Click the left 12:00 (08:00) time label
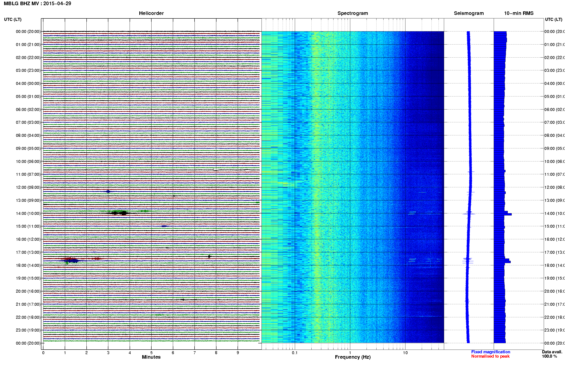Screen dimensions: 588x368 point(28,187)
